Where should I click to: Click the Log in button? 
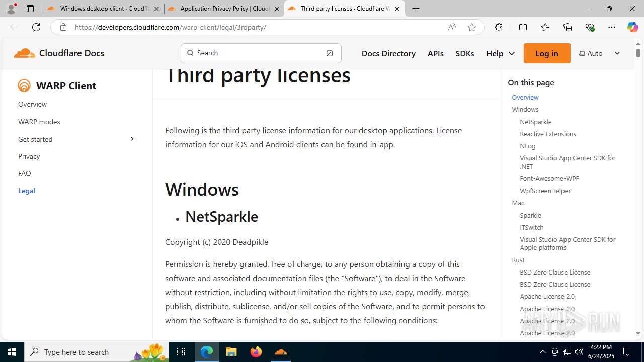tap(547, 53)
